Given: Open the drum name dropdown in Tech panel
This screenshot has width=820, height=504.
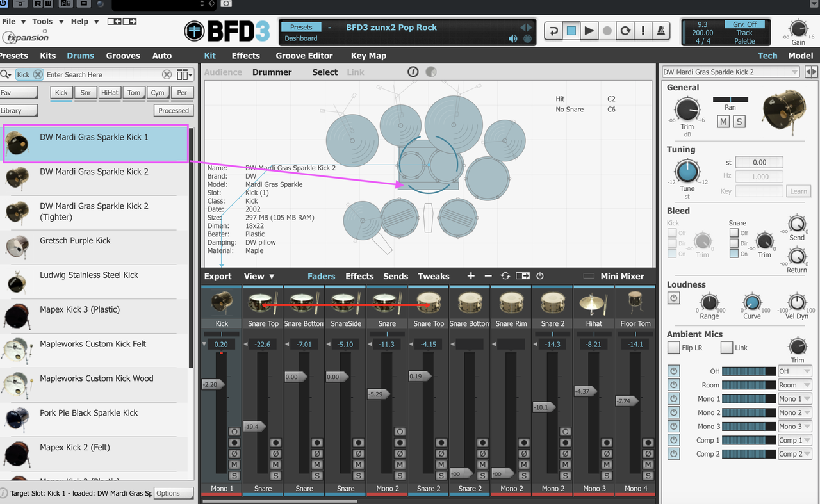Looking at the screenshot, I should pos(731,72).
